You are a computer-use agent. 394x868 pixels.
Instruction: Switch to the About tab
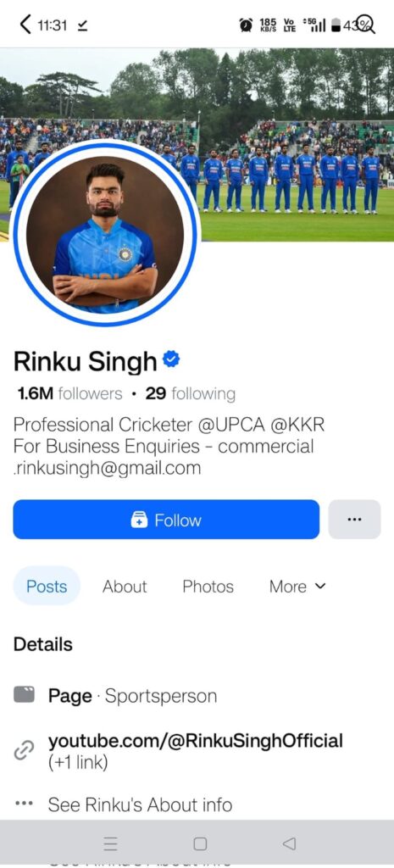coord(125,587)
